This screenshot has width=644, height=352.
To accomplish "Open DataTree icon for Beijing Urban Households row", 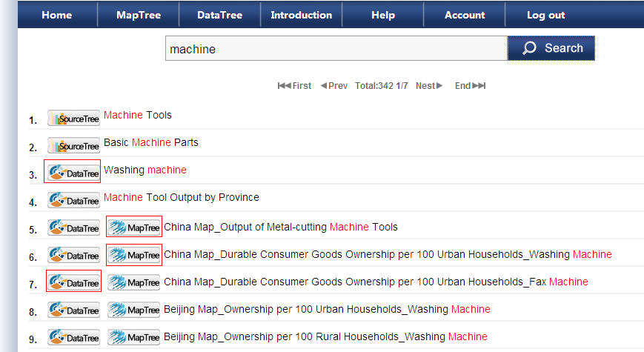I will tap(73, 310).
